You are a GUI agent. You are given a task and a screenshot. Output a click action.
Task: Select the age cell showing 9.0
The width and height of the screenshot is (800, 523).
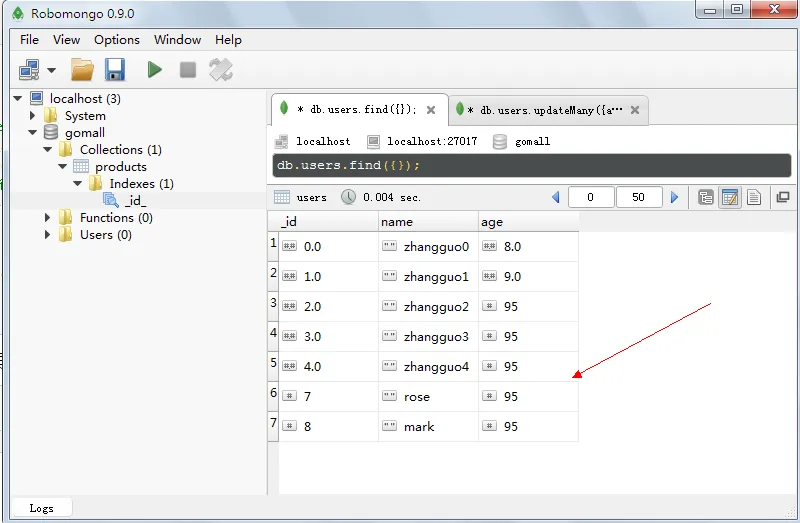(528, 277)
